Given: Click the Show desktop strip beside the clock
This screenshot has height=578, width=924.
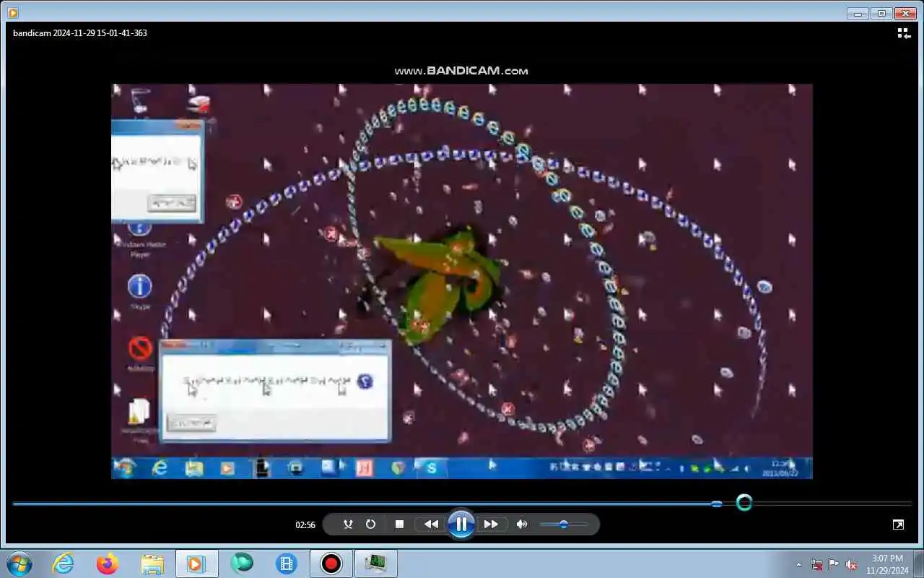Looking at the screenshot, I should (918, 564).
